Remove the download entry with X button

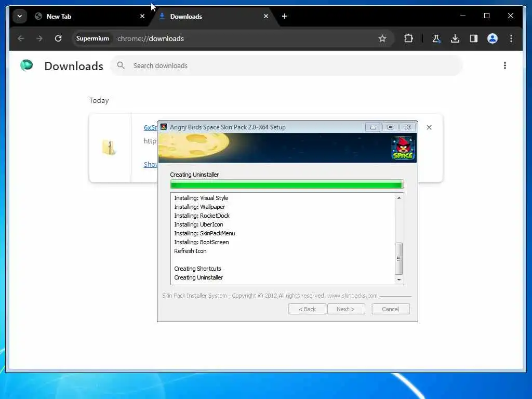coord(429,127)
